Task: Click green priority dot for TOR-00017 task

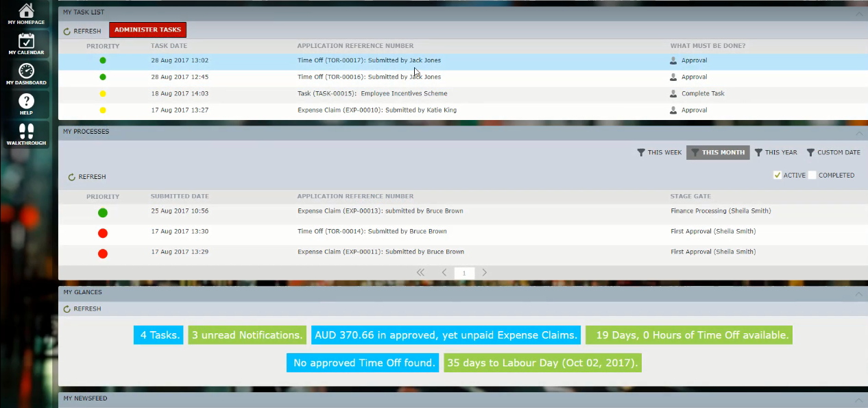Action: click(103, 60)
